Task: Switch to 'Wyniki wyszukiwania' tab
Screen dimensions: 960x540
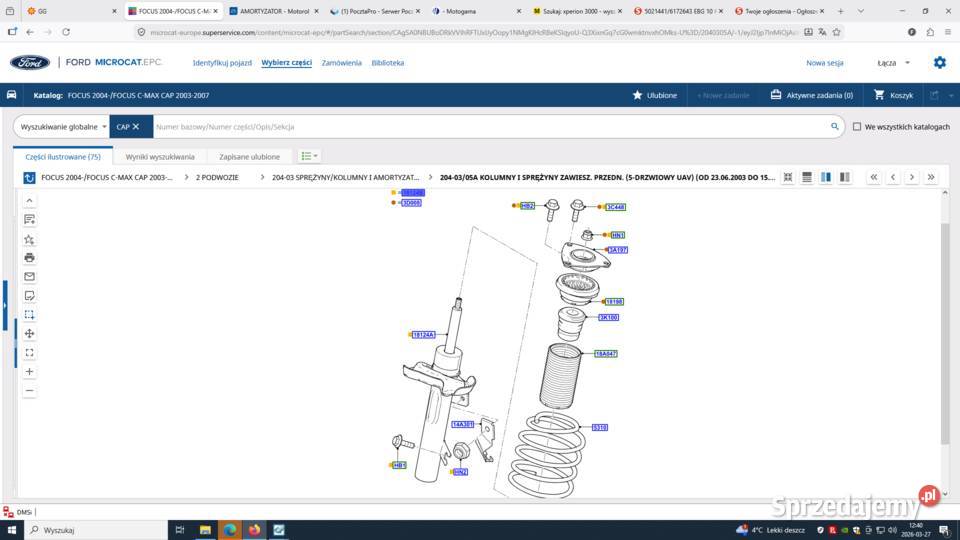Action: pos(160,156)
